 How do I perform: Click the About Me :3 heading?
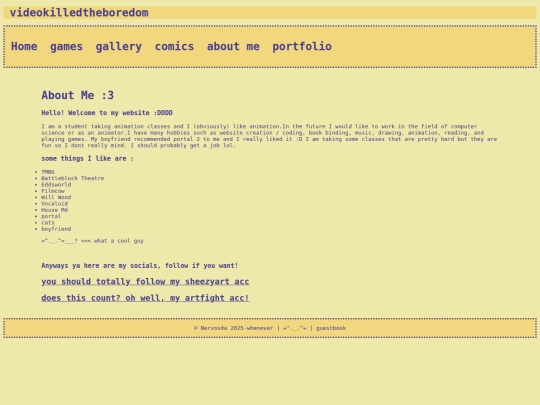coord(77,95)
